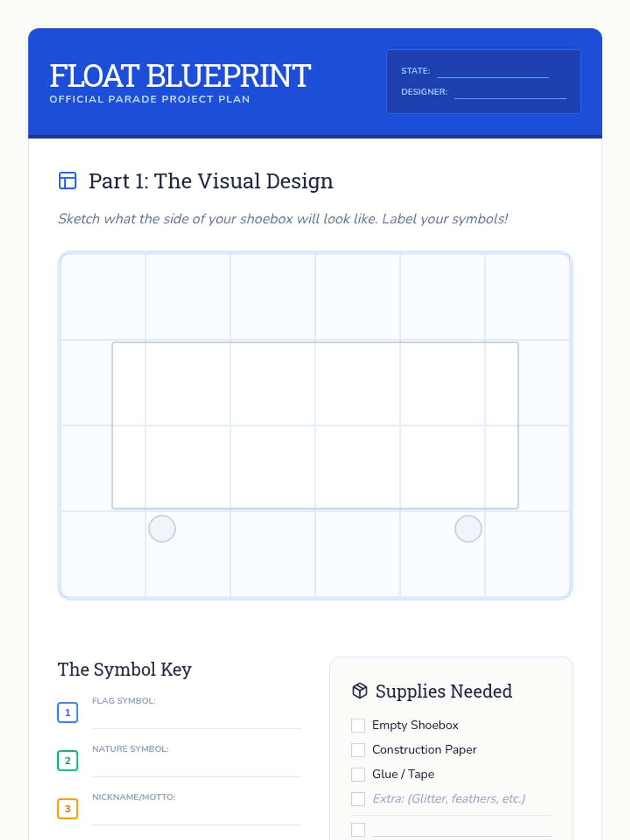Click the right wheel circle under the float
Image resolution: width=630 pixels, height=840 pixels.
(x=468, y=529)
